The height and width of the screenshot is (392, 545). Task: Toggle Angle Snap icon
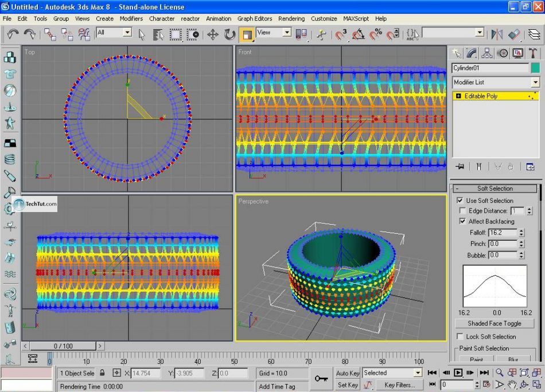[359, 34]
